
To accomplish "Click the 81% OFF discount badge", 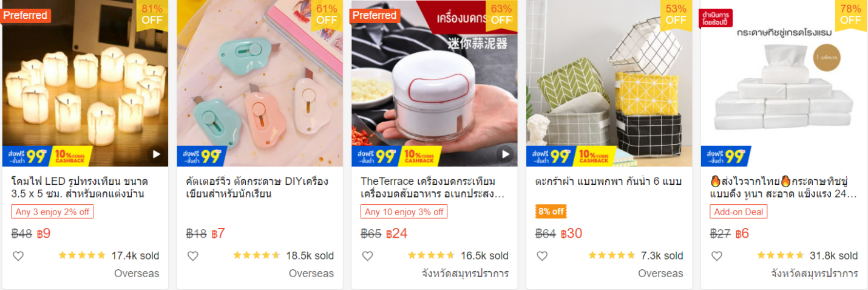I will (152, 14).
